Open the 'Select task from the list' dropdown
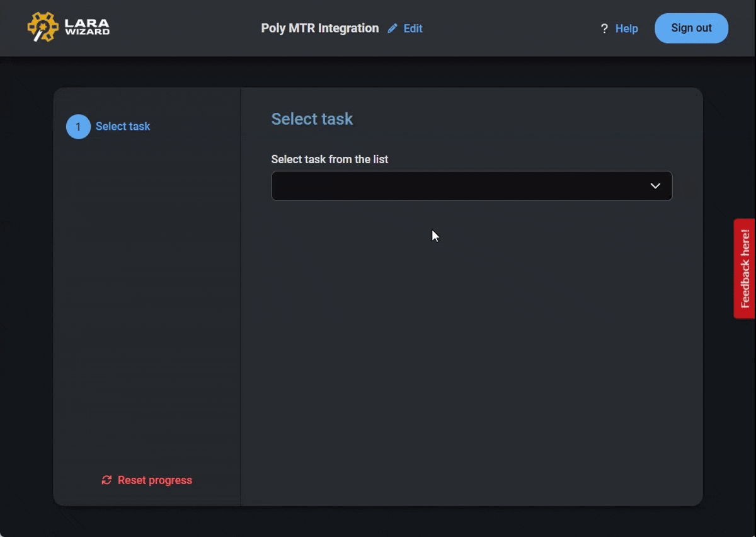756x537 pixels. [471, 186]
